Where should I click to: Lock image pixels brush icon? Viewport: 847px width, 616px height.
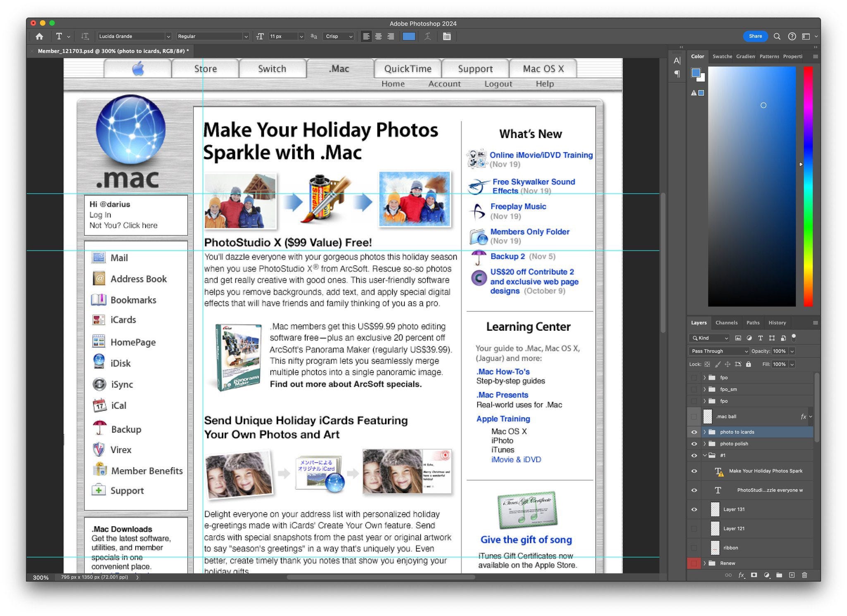pyautogui.click(x=718, y=364)
